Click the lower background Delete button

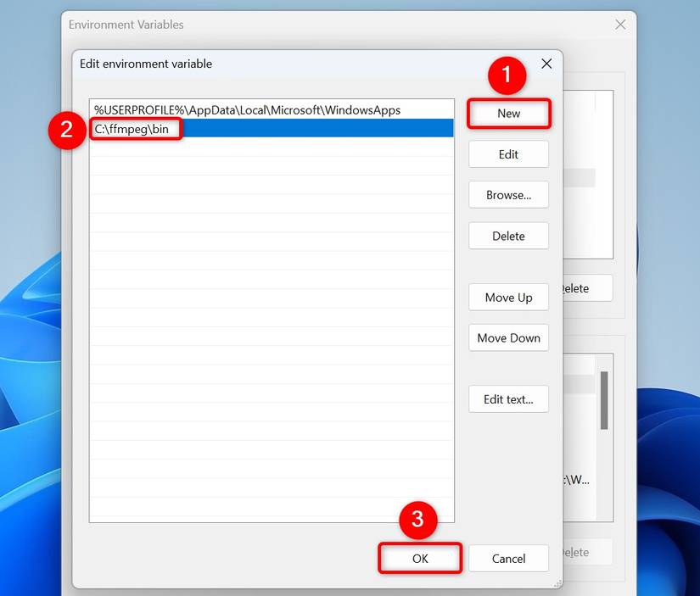tap(581, 552)
